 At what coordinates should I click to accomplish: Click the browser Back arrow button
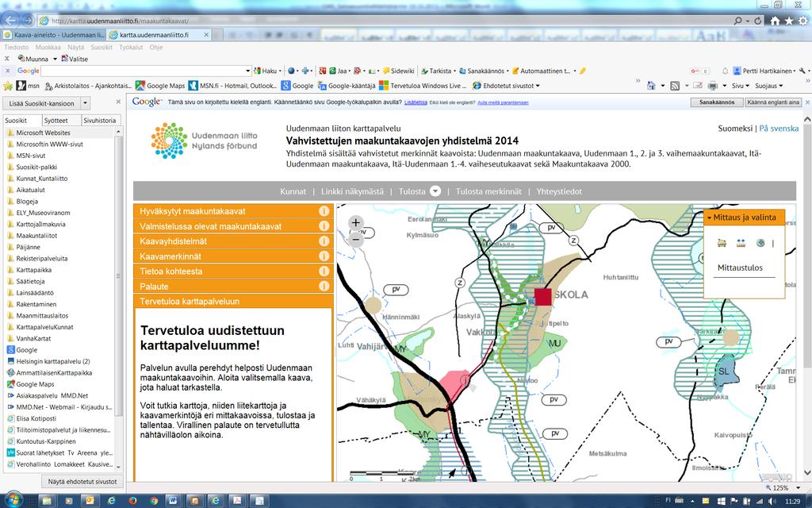point(10,20)
